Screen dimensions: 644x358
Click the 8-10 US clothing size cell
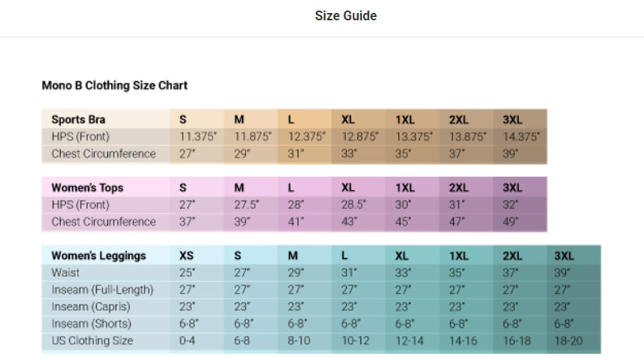[x=300, y=341]
